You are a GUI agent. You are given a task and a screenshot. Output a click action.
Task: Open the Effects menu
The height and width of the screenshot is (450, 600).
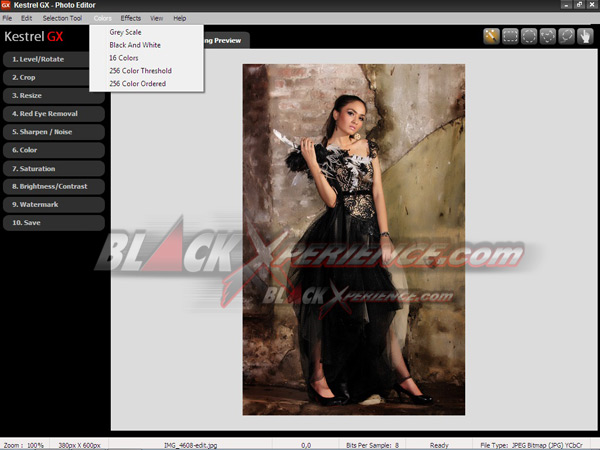[x=130, y=18]
